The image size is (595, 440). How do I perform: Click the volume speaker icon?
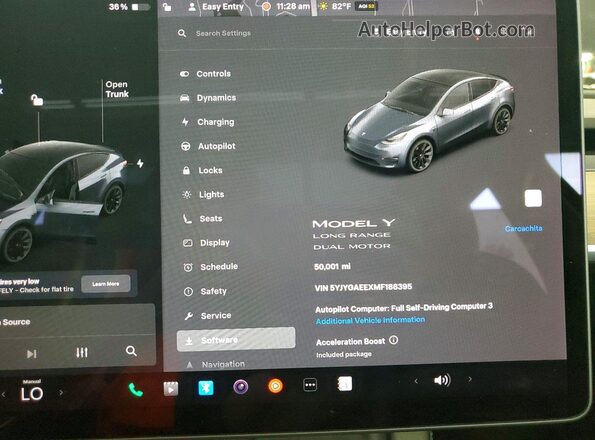click(442, 380)
